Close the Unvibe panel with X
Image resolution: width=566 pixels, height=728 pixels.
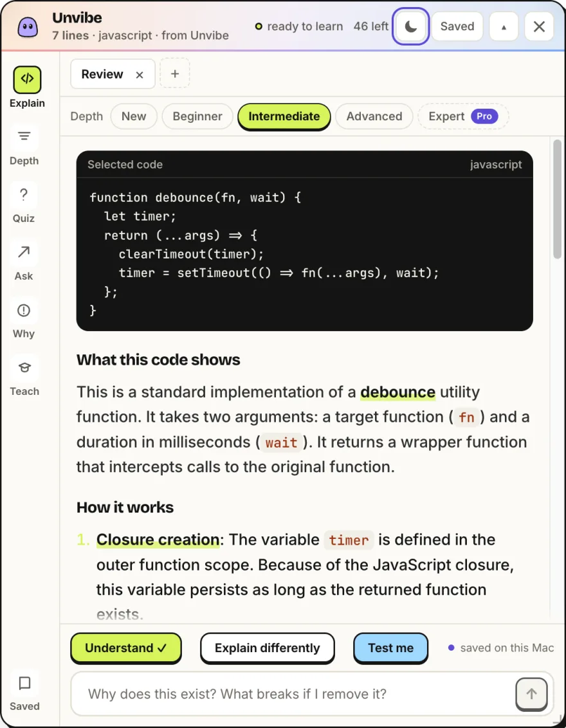tap(539, 26)
